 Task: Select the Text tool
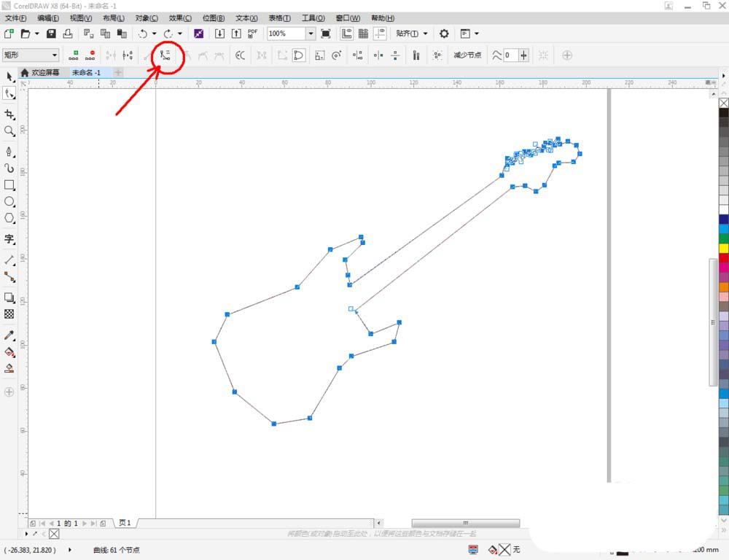click(9, 239)
